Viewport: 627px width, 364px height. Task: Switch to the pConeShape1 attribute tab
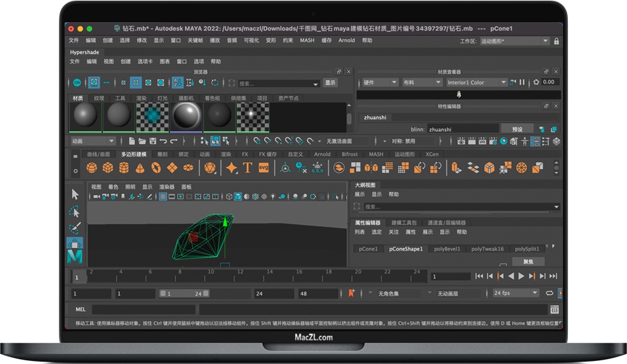(406, 249)
